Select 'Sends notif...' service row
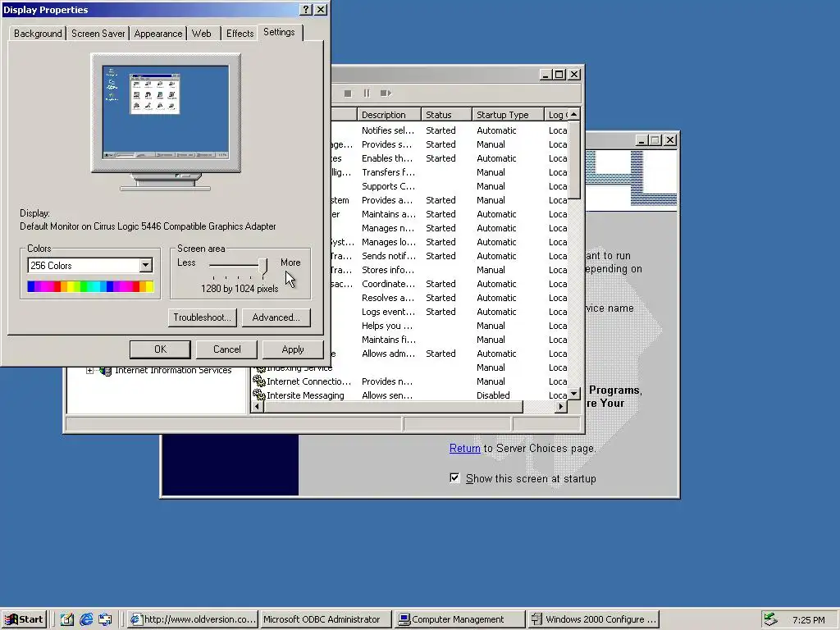This screenshot has height=630, width=840. [388, 256]
